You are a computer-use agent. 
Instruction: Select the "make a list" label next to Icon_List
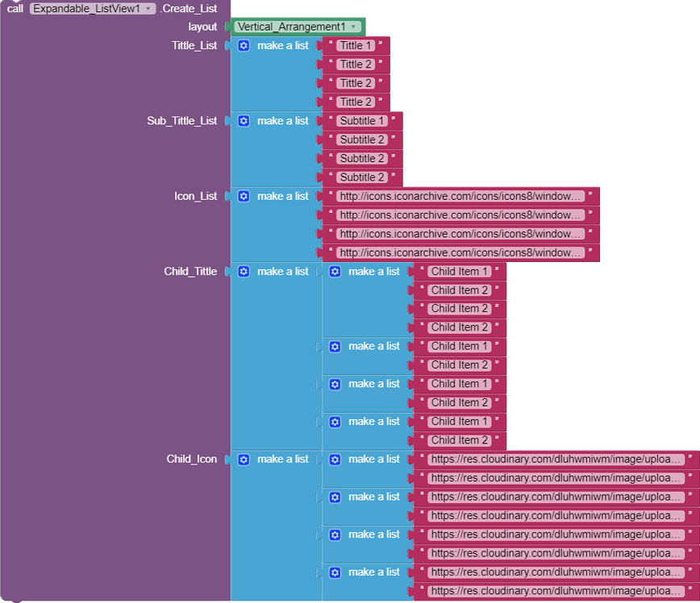point(282,197)
